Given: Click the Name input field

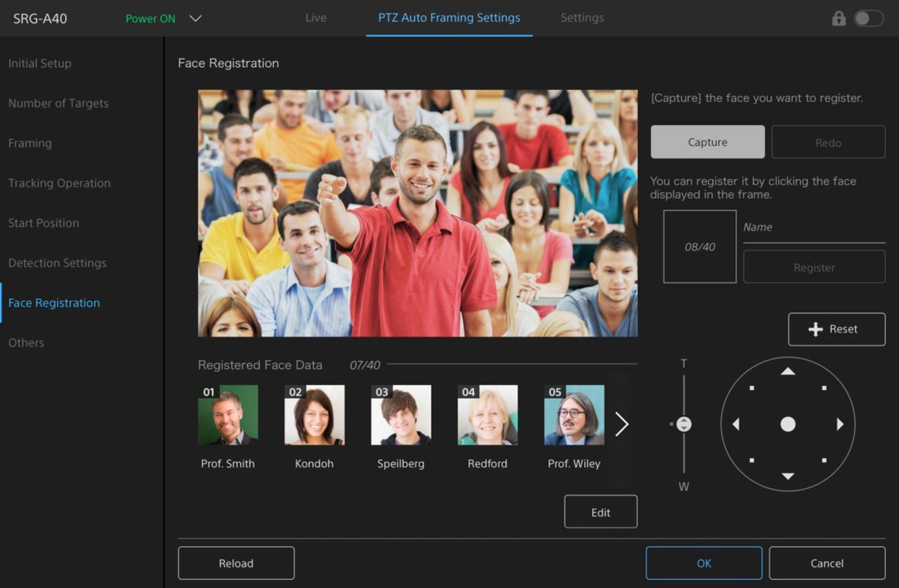Looking at the screenshot, I should (813, 228).
